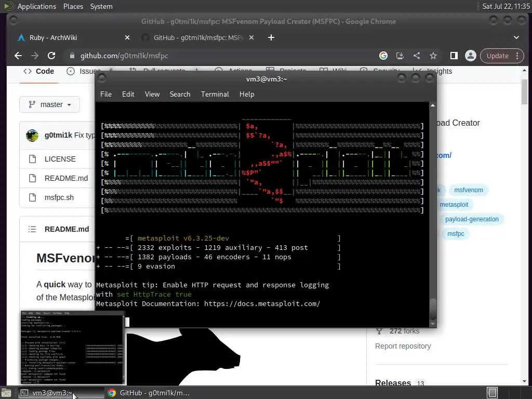The image size is (532, 399).
Task: Open the Terminal menu
Action: point(215,95)
